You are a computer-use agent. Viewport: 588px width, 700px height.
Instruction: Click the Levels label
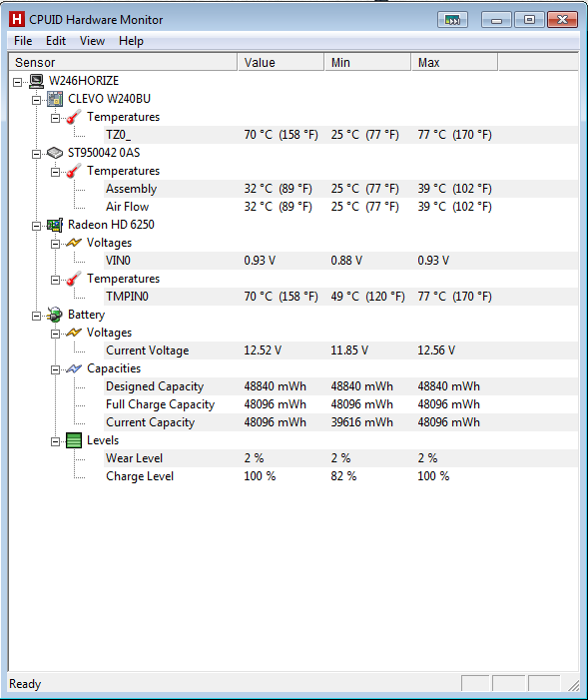click(103, 440)
